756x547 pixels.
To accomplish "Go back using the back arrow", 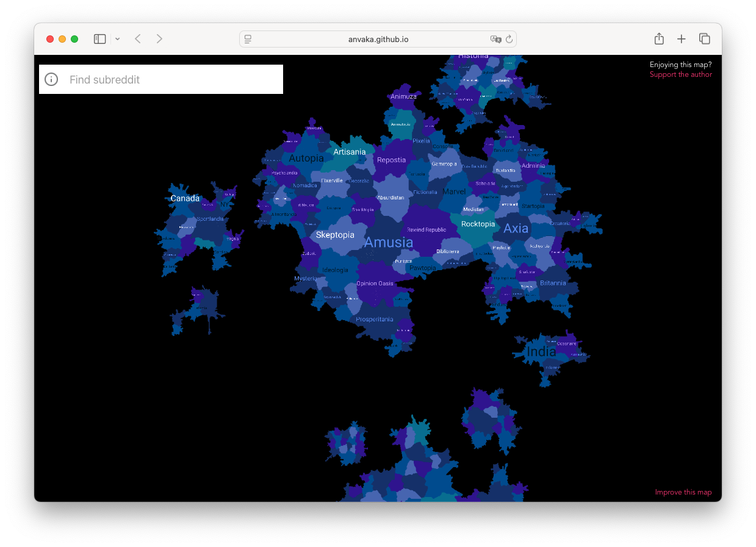I will coord(138,39).
